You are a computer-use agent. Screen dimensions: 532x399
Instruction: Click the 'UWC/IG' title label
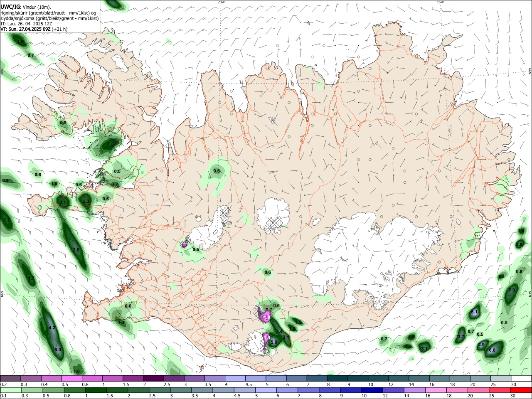click(10, 6)
